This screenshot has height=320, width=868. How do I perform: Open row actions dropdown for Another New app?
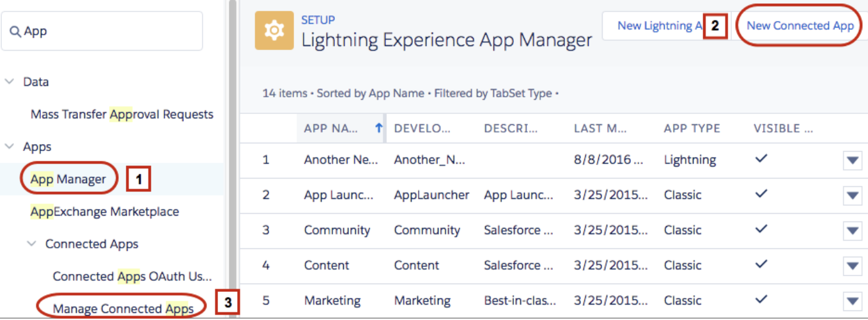(853, 161)
